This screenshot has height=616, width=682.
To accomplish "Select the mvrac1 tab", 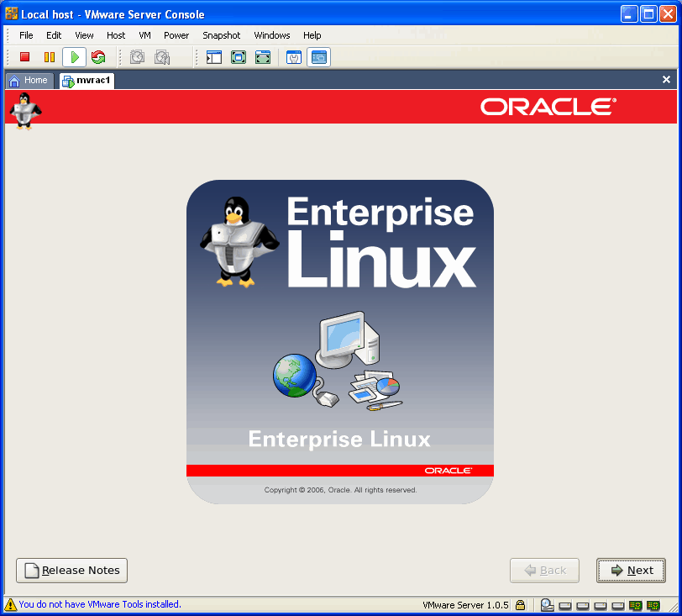I will pyautogui.click(x=87, y=81).
